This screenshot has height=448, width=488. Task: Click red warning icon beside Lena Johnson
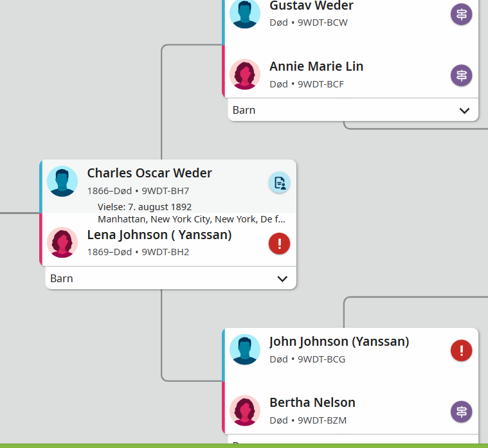click(279, 244)
